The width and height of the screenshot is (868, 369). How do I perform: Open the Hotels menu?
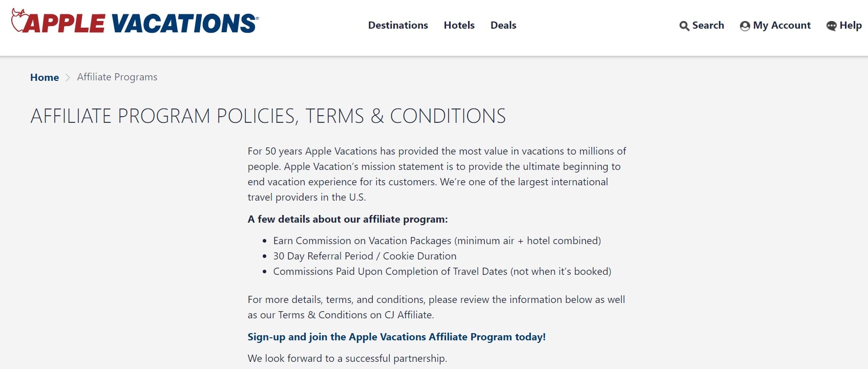click(x=459, y=25)
